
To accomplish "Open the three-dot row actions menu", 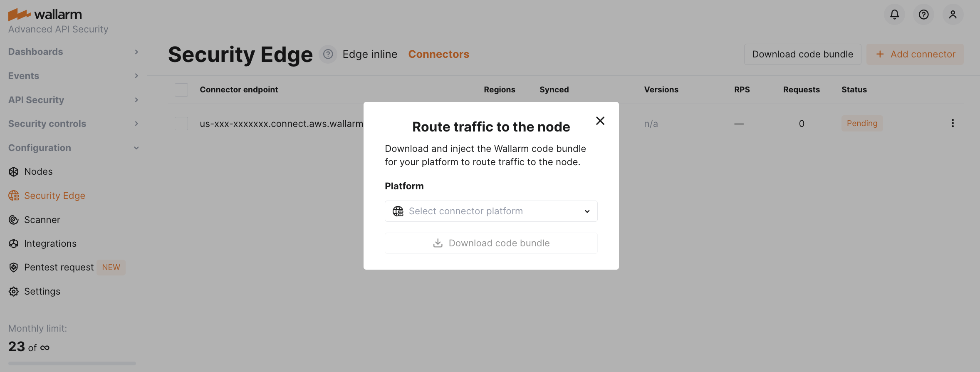I will pos(953,123).
